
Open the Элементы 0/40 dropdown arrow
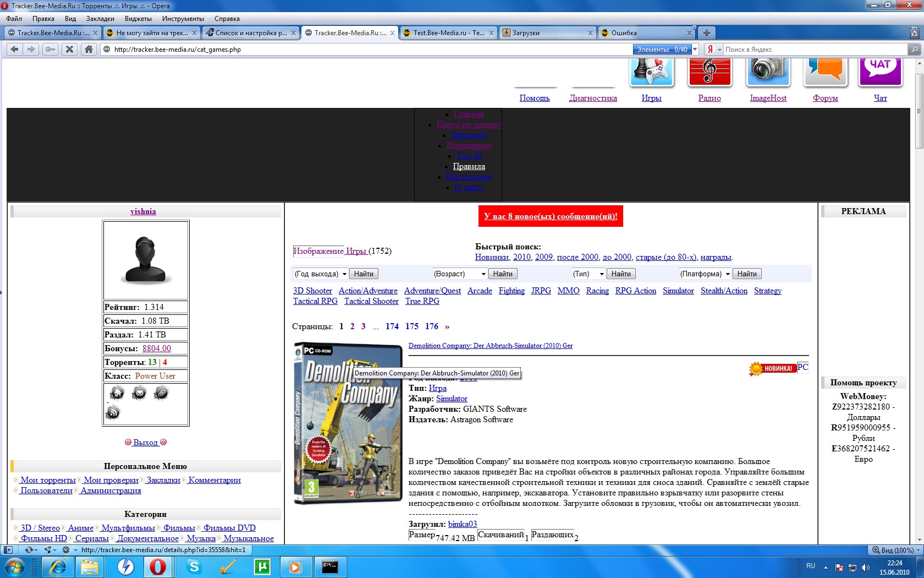click(x=695, y=49)
